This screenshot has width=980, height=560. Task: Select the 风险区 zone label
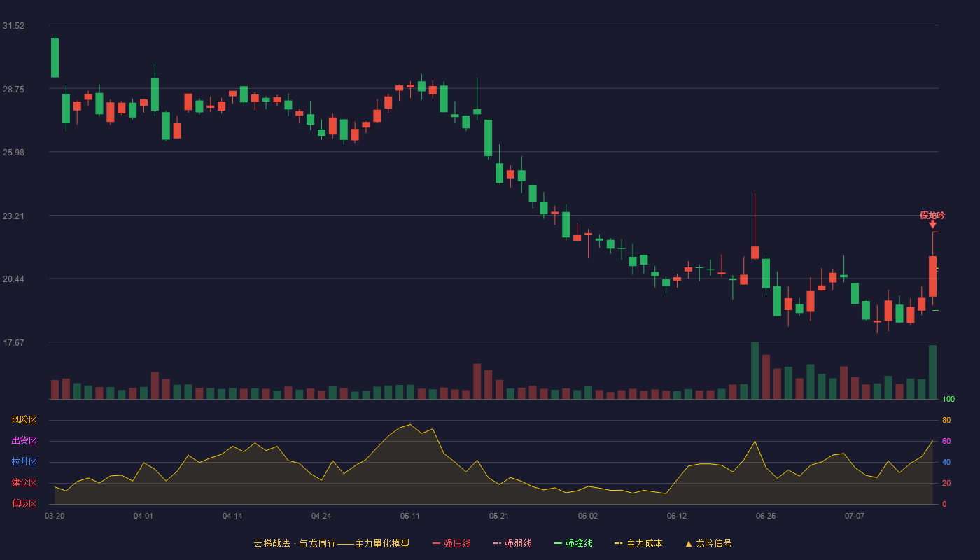point(24,420)
